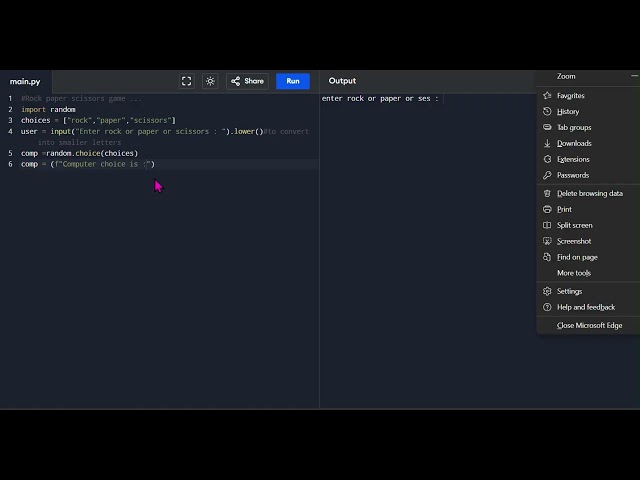Choose Close Microsoft Edge
This screenshot has width=640, height=480.
click(588, 325)
